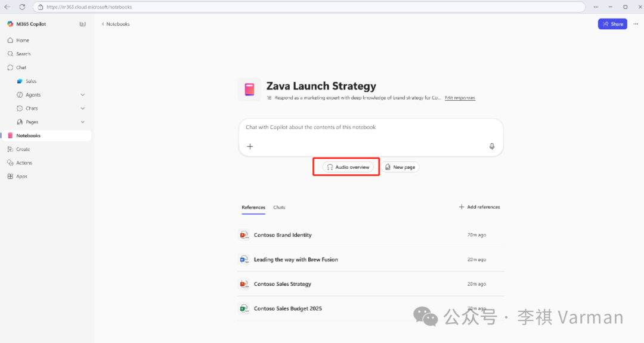Open the browser ellipsis menu
This screenshot has width=644, height=343.
[x=596, y=7]
